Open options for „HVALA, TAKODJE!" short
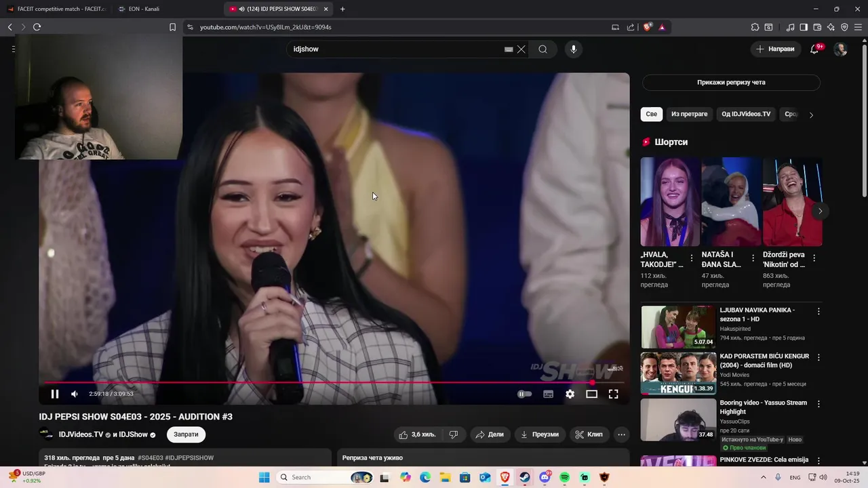Image resolution: width=868 pixels, height=488 pixels. [692, 258]
